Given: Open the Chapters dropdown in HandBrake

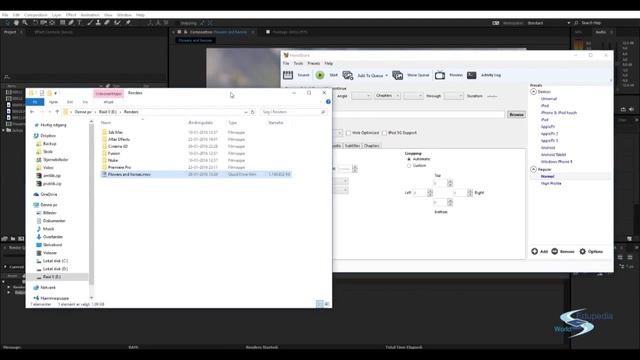Looking at the screenshot, I should coord(388,96).
